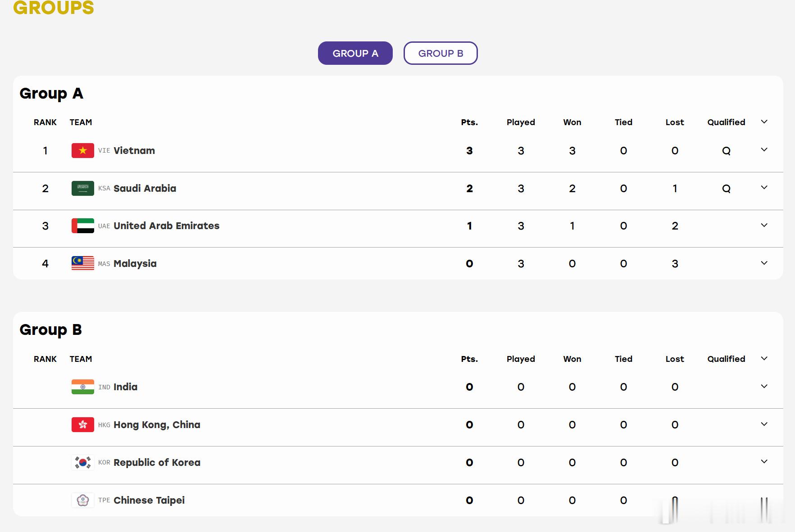
Task: Open the Republic of Korea team name
Action: click(x=157, y=462)
